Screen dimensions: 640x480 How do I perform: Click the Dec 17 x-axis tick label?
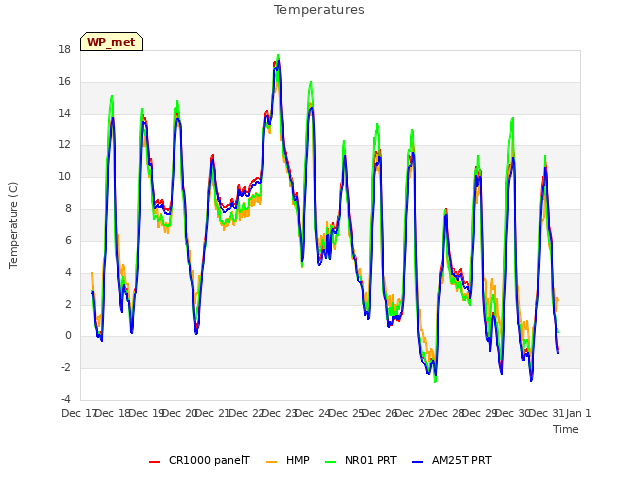coord(78,413)
